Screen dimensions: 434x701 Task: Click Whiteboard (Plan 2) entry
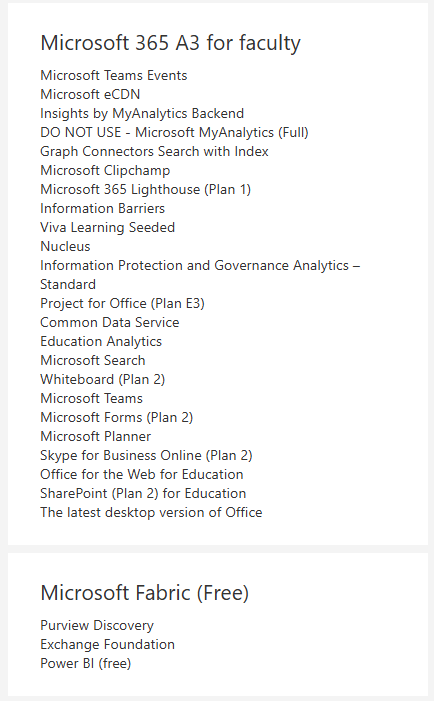pos(103,380)
